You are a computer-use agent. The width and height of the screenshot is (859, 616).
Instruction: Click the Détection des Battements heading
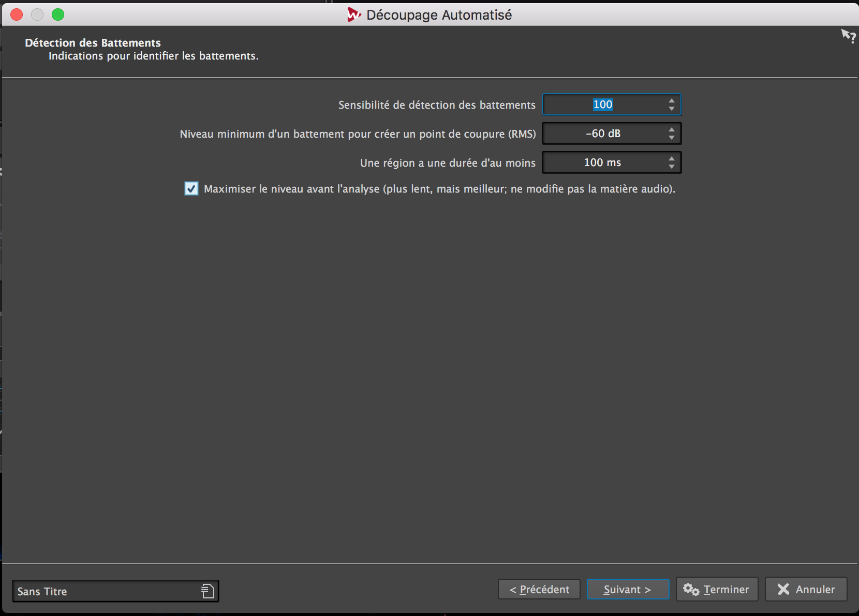point(93,43)
